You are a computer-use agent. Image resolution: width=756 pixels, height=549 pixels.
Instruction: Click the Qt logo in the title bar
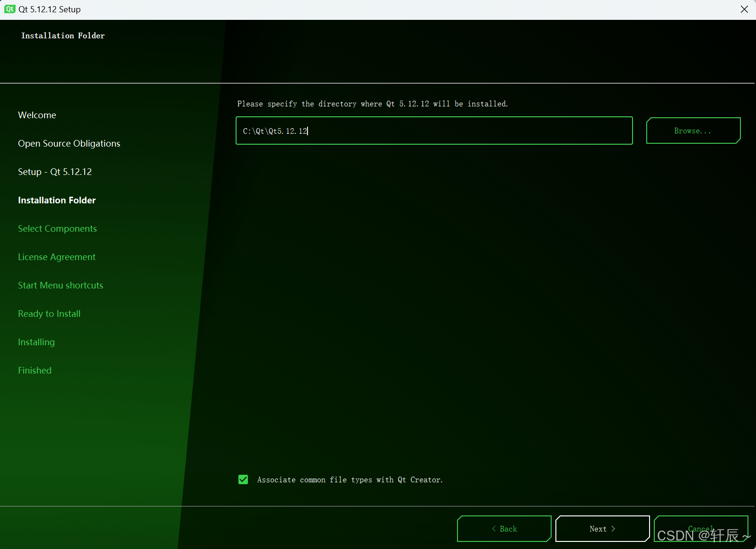point(10,9)
